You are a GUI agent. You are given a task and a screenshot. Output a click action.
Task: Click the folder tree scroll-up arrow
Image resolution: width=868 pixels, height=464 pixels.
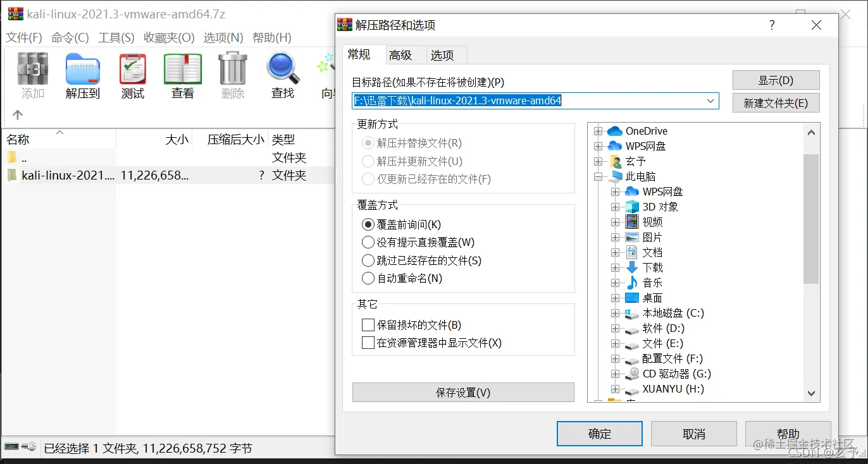(x=811, y=131)
